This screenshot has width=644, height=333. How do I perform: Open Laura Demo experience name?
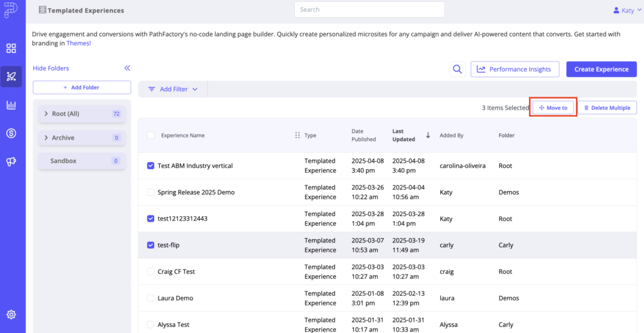[x=175, y=298]
